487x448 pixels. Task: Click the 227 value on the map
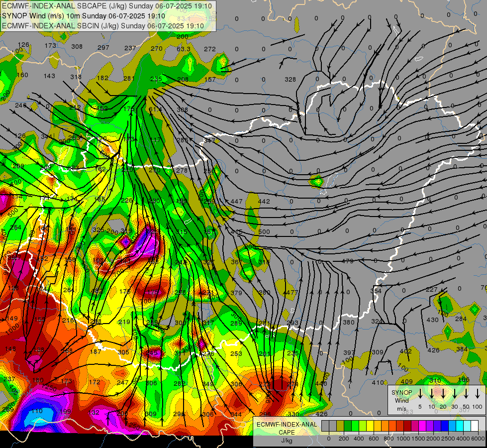(x=431, y=290)
